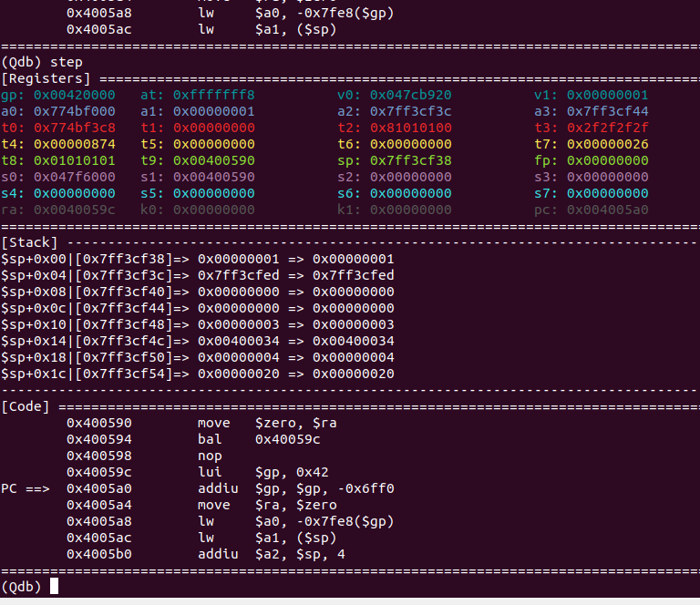Click t9 register value 0x00400590
Image resolution: width=700 pixels, height=605 pixels.
coord(214,160)
